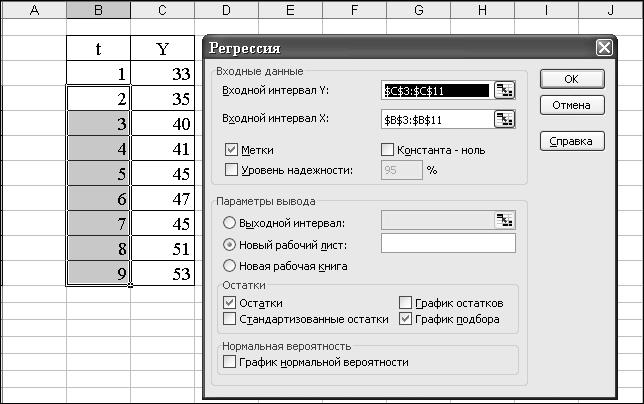This screenshot has height=404, width=644.
Task: Open help via Справка button
Action: (x=572, y=141)
